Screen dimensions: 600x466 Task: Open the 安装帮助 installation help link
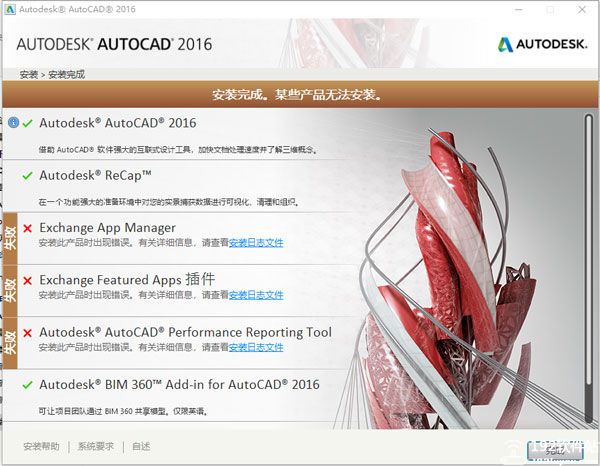pos(41,447)
